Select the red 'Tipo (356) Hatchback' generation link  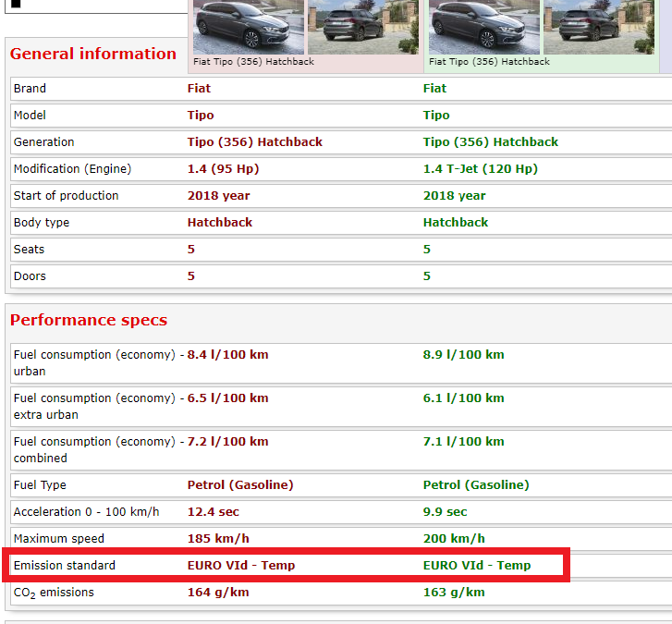point(255,142)
